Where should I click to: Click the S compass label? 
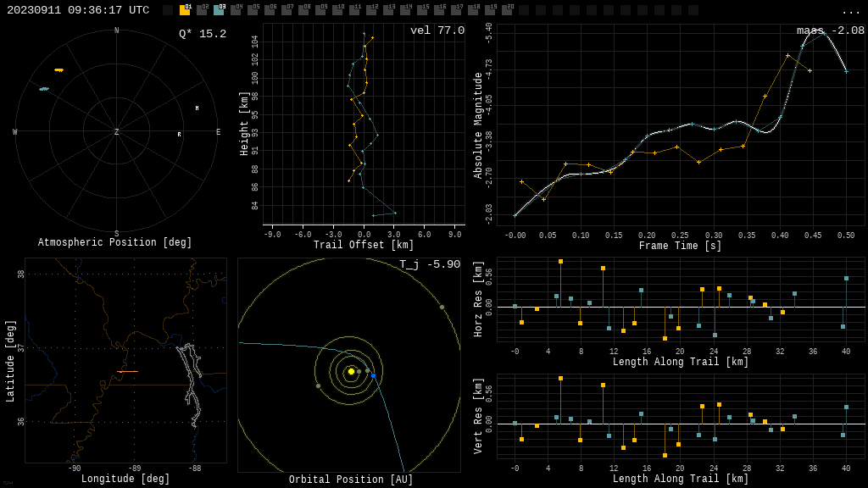[x=116, y=234]
